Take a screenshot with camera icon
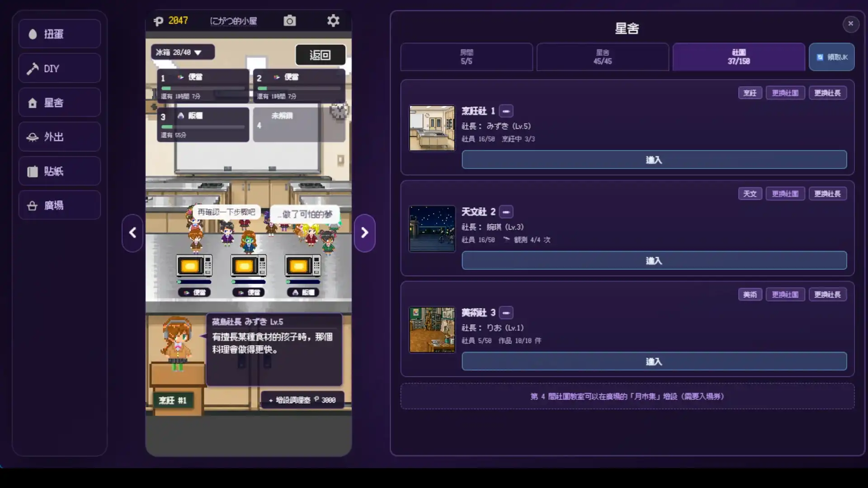The height and width of the screenshot is (488, 868). (x=290, y=21)
